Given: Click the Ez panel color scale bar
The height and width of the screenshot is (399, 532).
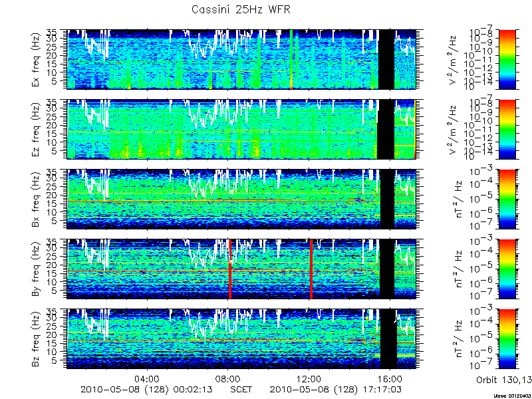Looking at the screenshot, I should click(x=507, y=129).
